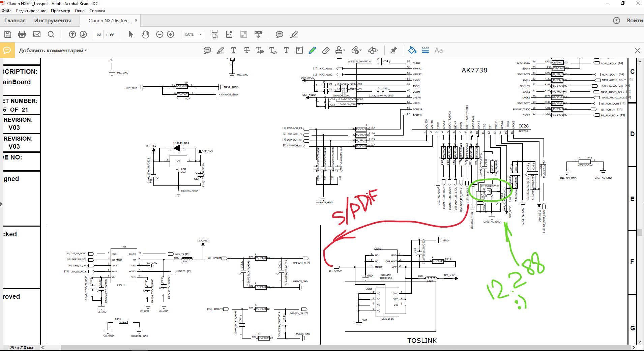Select the Highlight text tool
The width and height of the screenshot is (644, 351).
click(221, 51)
